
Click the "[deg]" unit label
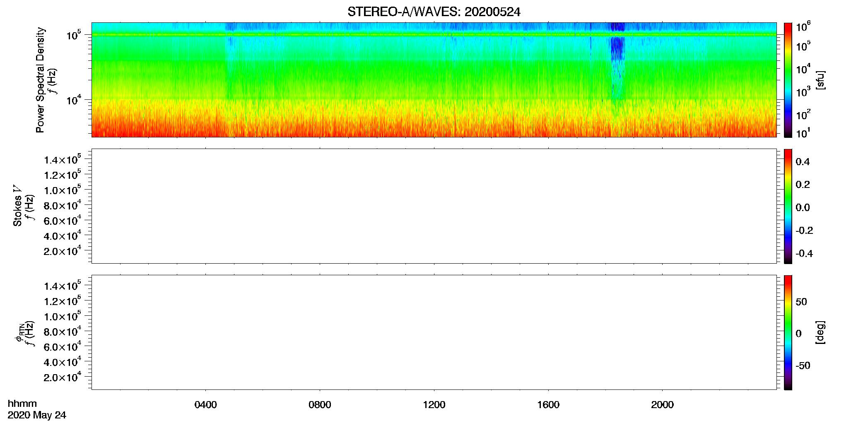[820, 332]
